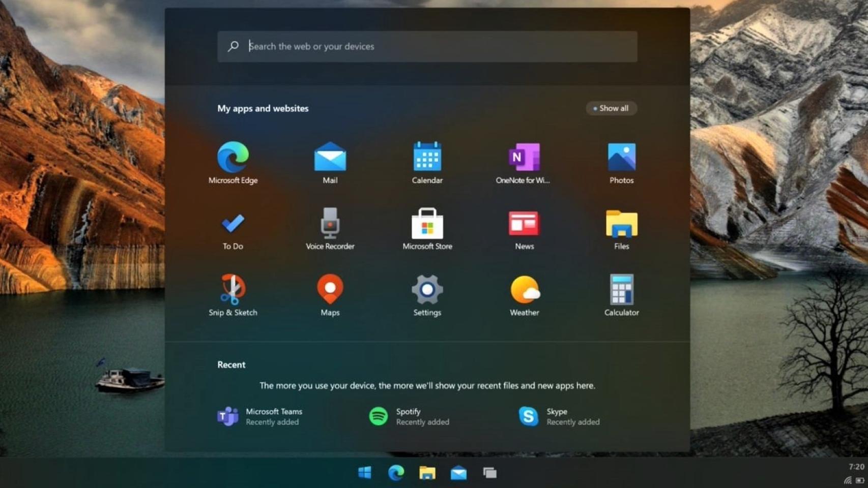Launch the Mail app tile
This screenshot has width=868, height=488.
tap(330, 163)
